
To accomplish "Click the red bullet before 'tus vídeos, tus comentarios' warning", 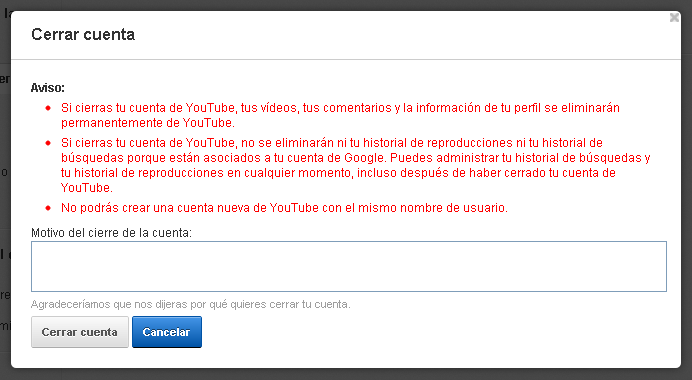I will pyautogui.click(x=48, y=108).
